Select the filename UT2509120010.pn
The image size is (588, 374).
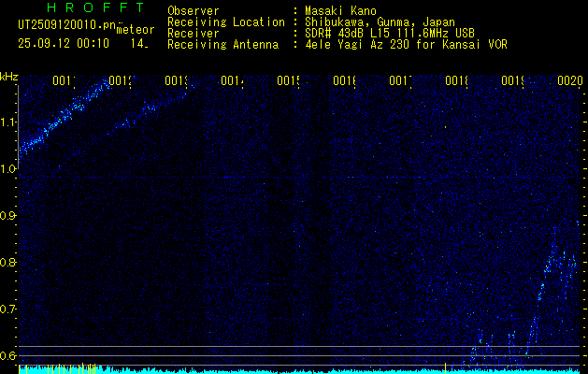[x=67, y=25]
